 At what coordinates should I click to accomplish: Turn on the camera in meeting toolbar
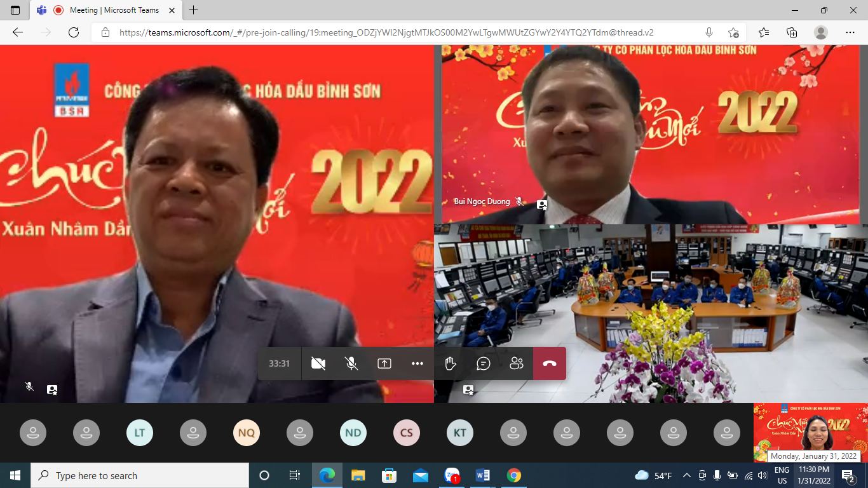point(318,363)
